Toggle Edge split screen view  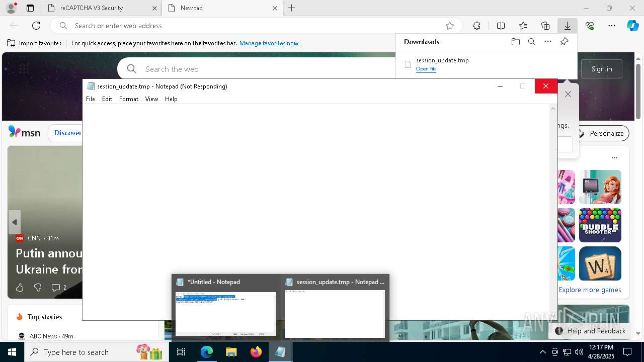pos(501,26)
